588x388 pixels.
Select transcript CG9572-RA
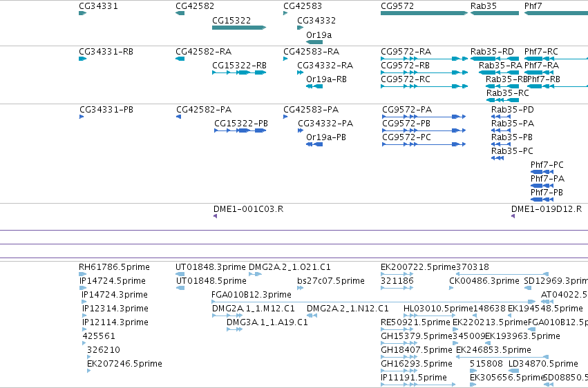pos(406,51)
